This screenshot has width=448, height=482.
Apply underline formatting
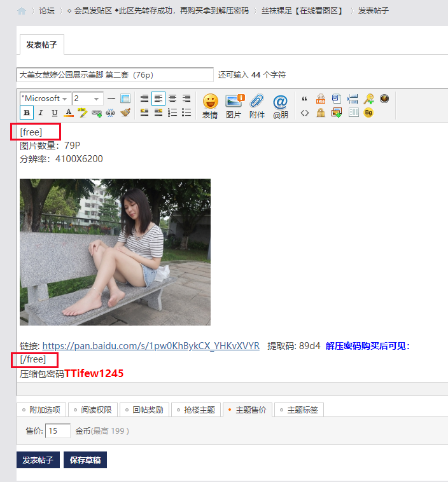click(x=55, y=113)
